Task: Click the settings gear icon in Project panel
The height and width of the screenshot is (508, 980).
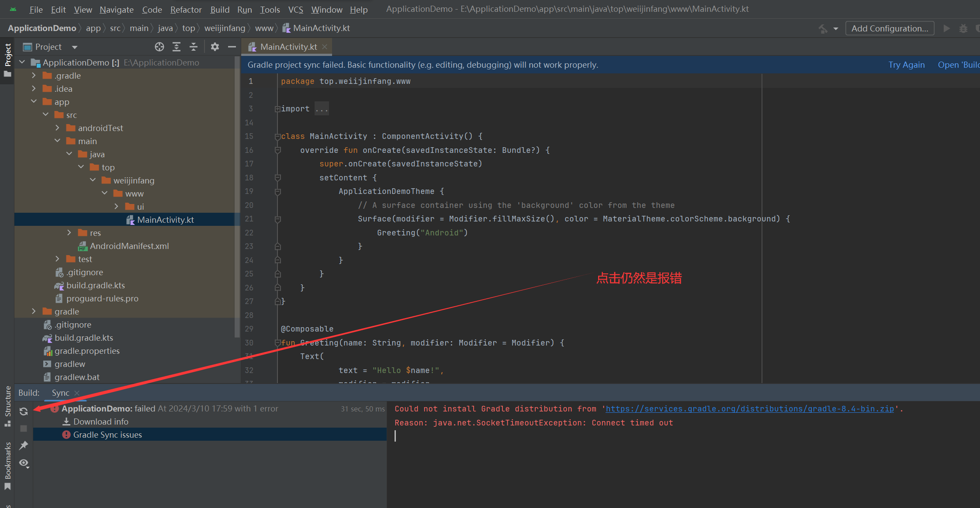Action: click(x=215, y=46)
